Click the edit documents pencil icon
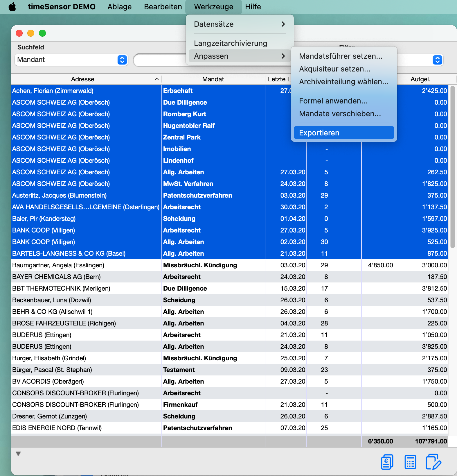Viewport: 457px width, 476px height. coord(433,462)
